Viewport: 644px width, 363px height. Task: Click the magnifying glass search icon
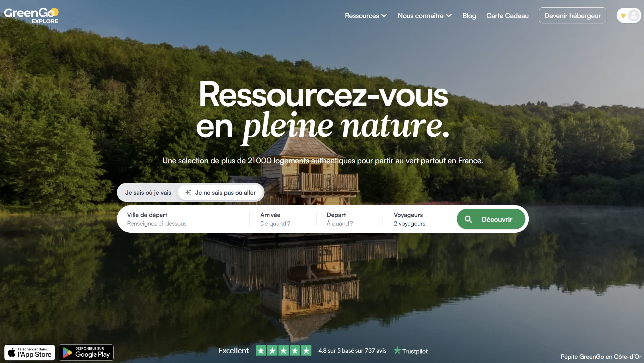[468, 219]
